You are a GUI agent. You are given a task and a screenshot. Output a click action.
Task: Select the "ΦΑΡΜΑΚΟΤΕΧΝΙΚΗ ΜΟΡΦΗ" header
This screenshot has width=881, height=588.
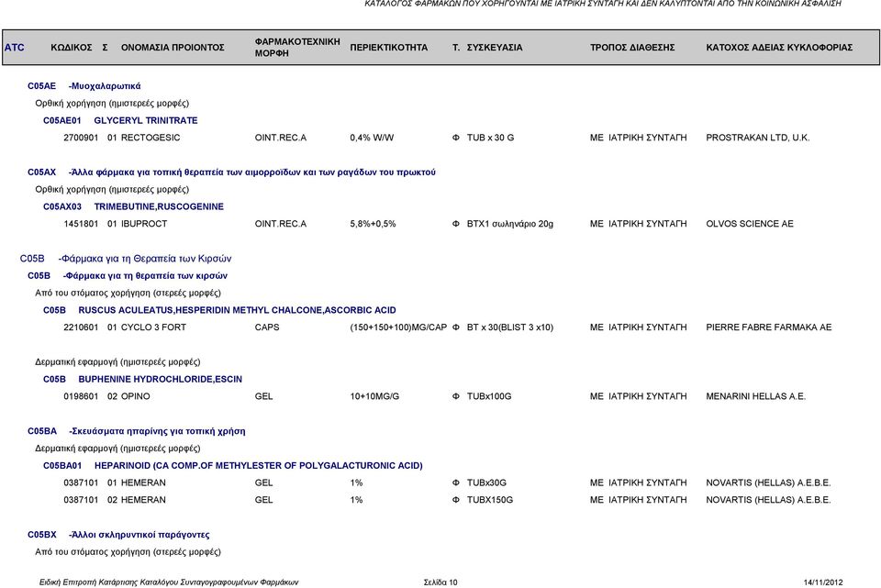[x=297, y=47]
